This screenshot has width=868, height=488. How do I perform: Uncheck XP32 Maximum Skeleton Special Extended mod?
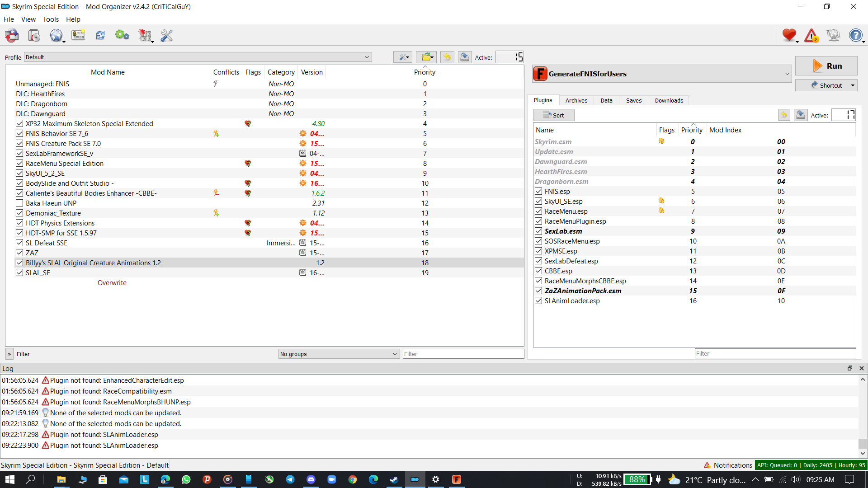[x=19, y=123]
